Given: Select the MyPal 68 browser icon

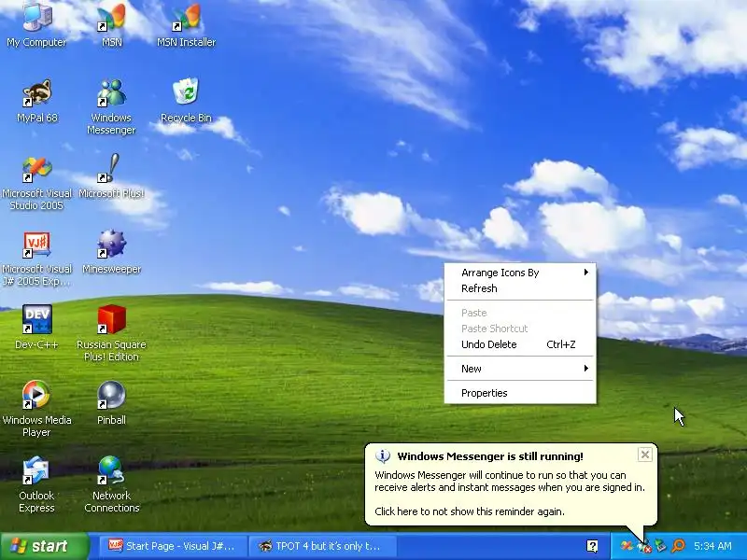Looking at the screenshot, I should tap(36, 101).
